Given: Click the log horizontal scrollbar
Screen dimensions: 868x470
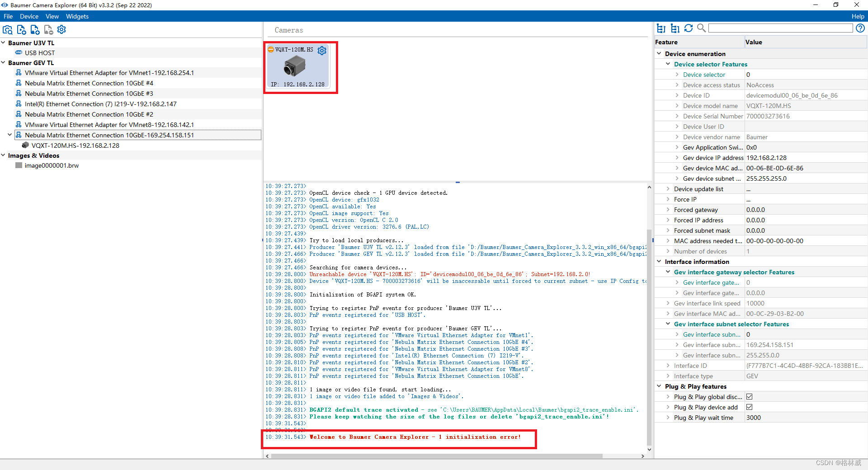Looking at the screenshot, I should tap(436, 456).
